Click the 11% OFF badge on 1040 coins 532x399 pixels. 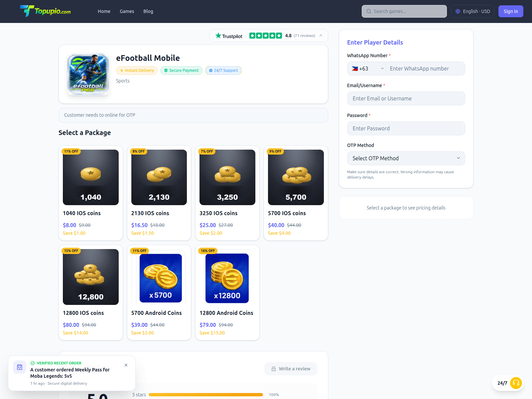(71, 151)
